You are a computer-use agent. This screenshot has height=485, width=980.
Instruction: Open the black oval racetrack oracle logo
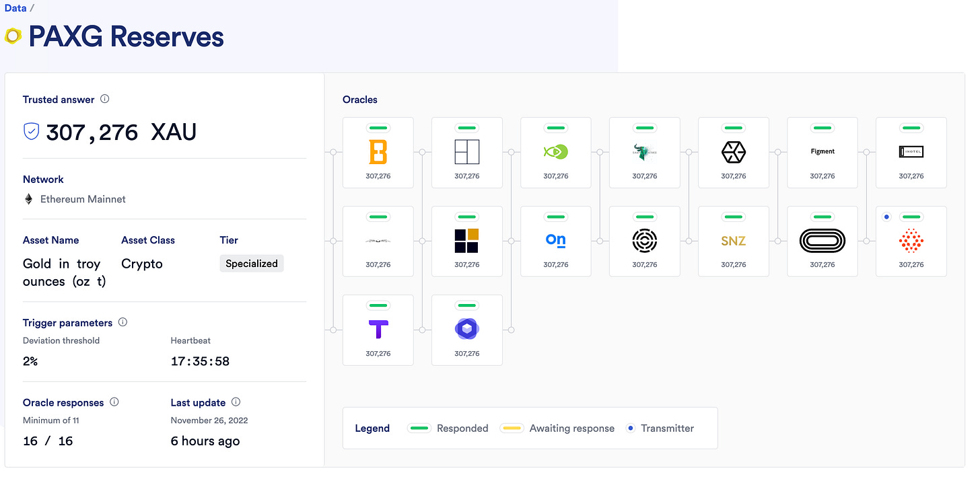823,241
